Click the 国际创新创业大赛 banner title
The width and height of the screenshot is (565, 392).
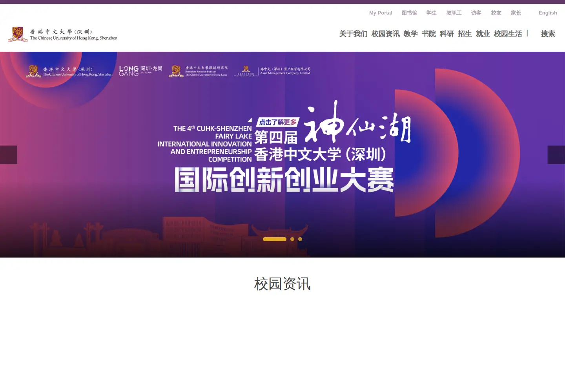(284, 180)
